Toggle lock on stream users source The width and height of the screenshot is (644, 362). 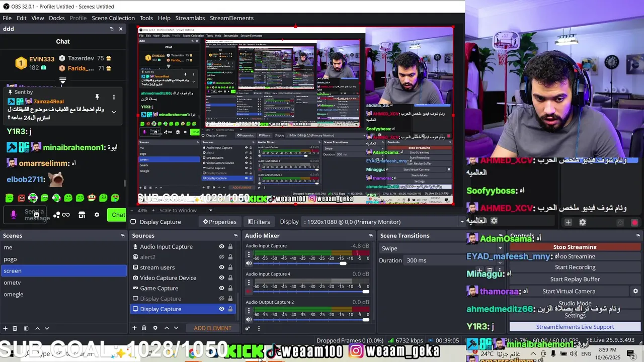coord(230,267)
